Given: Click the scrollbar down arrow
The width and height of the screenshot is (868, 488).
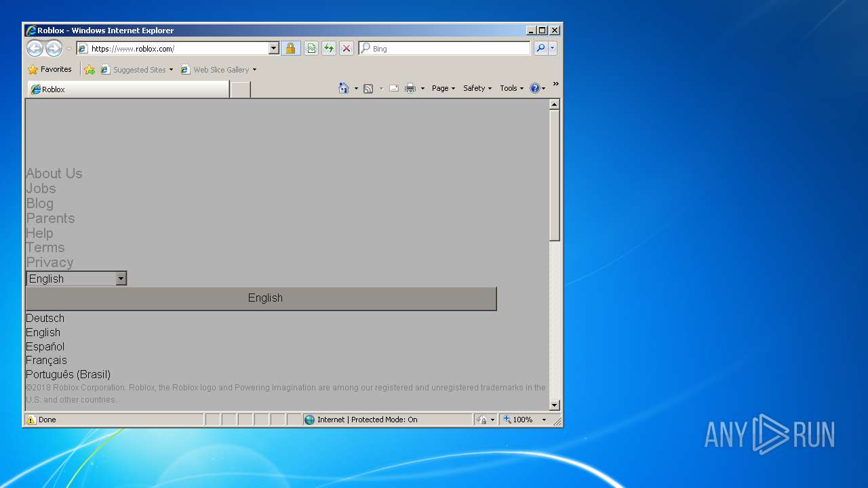Looking at the screenshot, I should pos(554,405).
